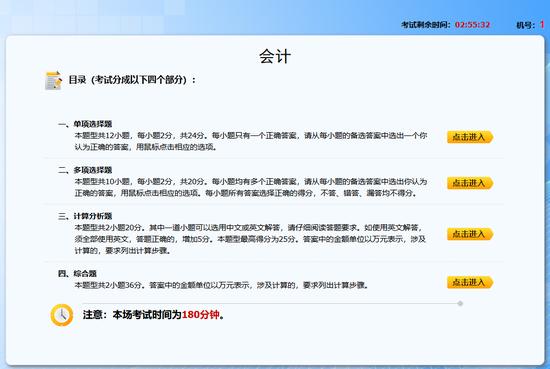Enter the 综合题 section via its 点击进入 button
The image size is (550, 369).
point(470,282)
